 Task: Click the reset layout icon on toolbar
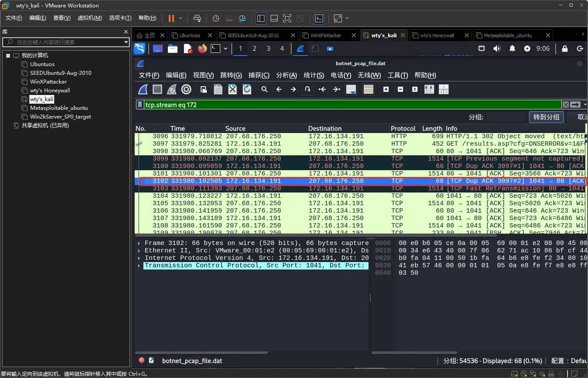(444, 89)
